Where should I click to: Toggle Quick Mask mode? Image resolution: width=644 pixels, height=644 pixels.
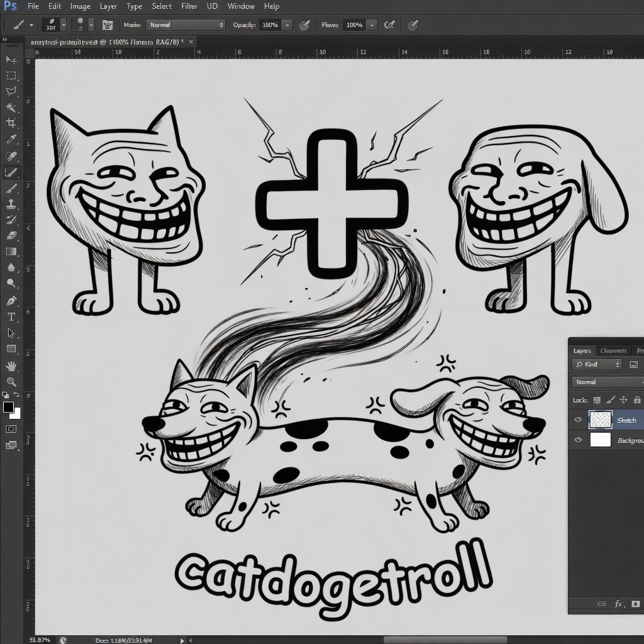pyautogui.click(x=11, y=429)
